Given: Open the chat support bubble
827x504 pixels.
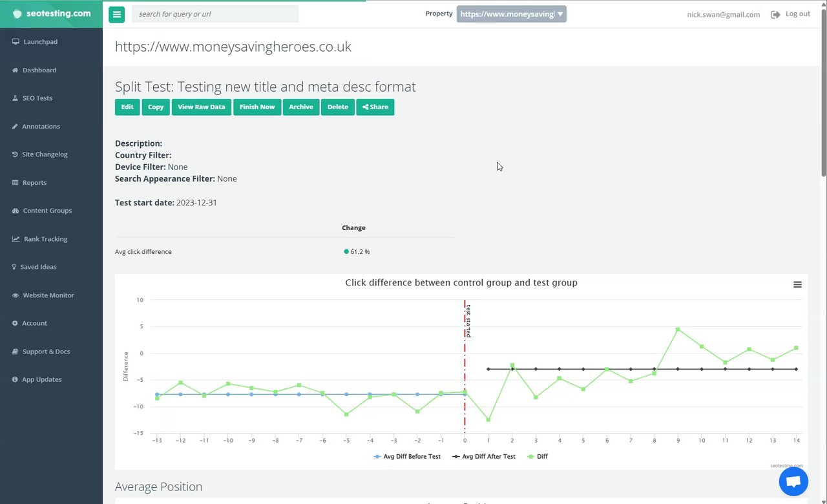Looking at the screenshot, I should click(x=793, y=482).
